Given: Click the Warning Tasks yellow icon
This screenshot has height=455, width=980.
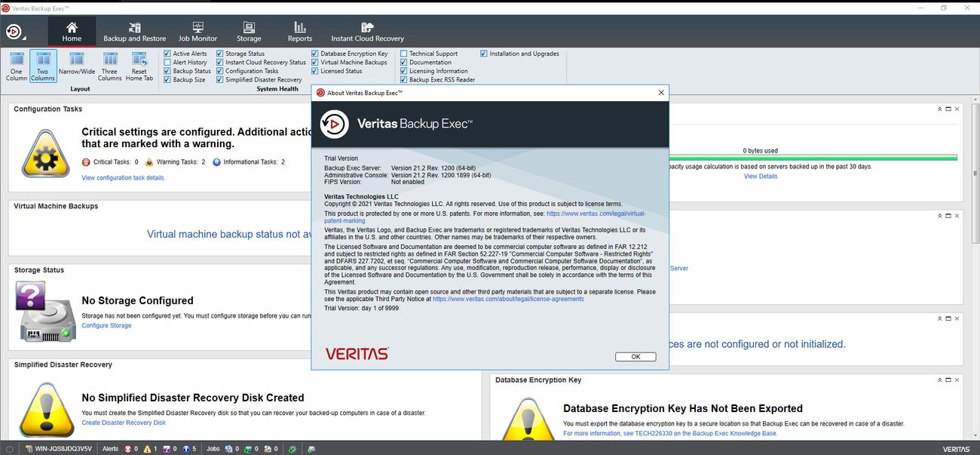Looking at the screenshot, I should [149, 162].
